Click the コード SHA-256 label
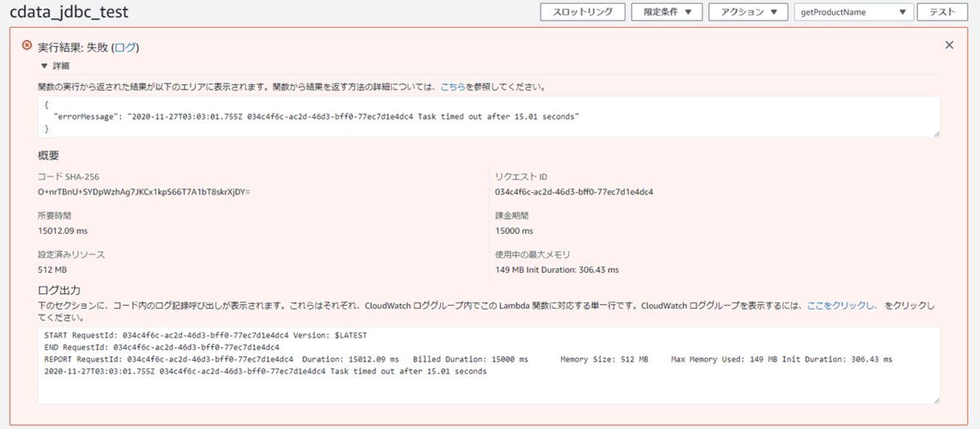 (x=69, y=177)
